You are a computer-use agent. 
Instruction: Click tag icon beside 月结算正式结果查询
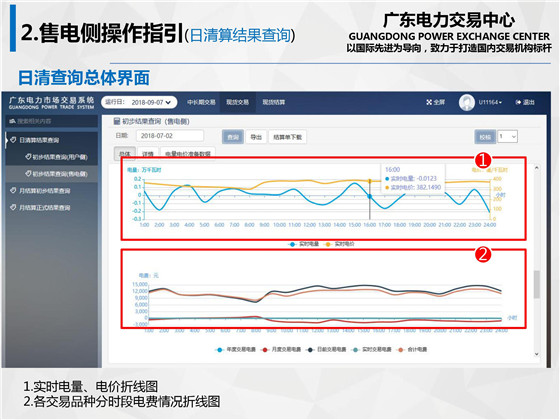(x=14, y=208)
